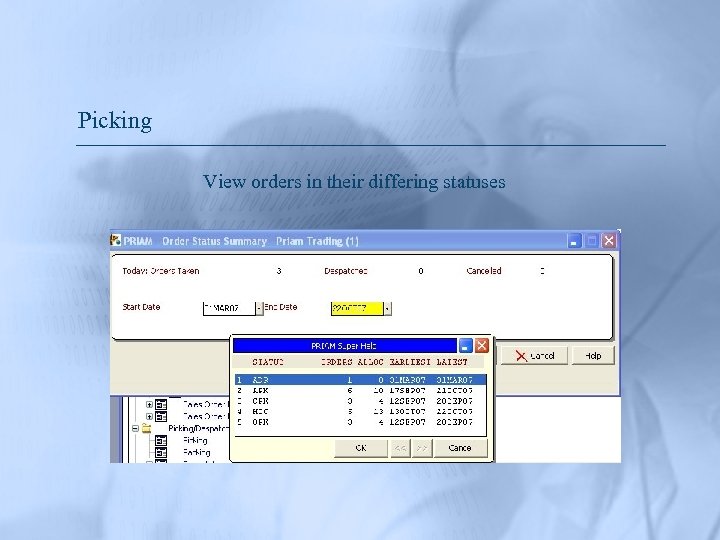The width and height of the screenshot is (720, 540).
Task: Expand the first Sales Order tree node
Action: click(149, 405)
